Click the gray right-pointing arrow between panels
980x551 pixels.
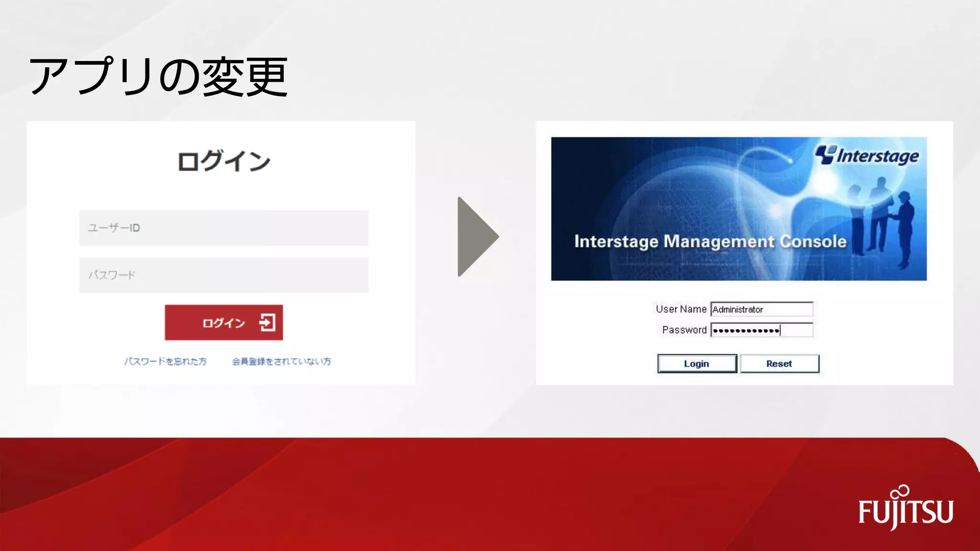tap(476, 237)
